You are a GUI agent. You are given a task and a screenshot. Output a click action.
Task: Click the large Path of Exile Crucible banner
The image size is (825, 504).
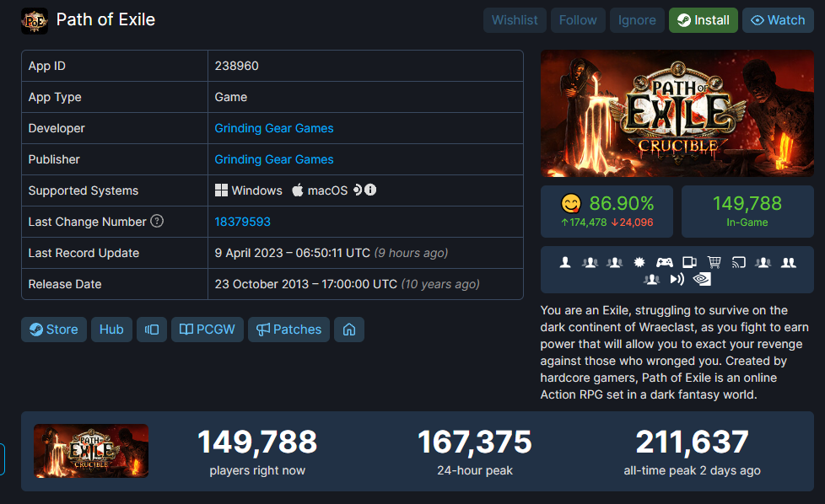coord(677,114)
